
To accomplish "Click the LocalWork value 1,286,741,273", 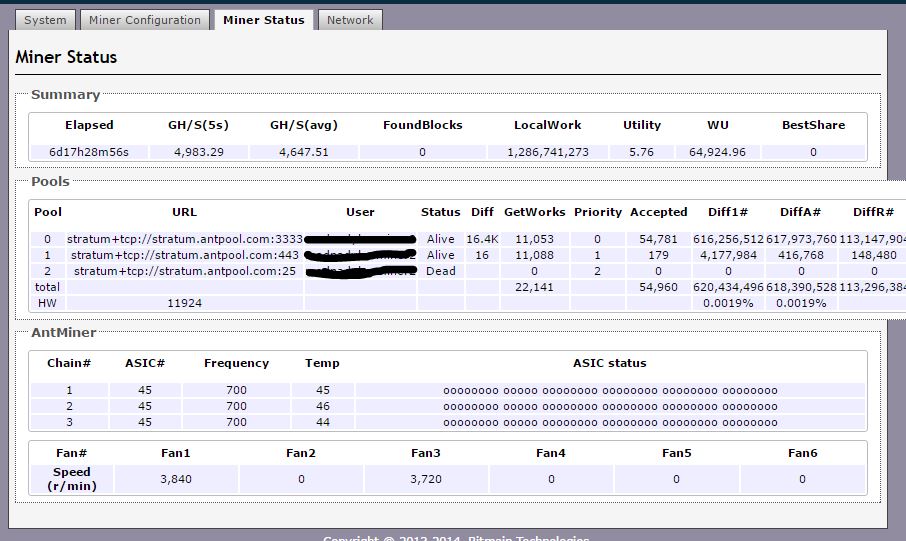I will (x=547, y=152).
